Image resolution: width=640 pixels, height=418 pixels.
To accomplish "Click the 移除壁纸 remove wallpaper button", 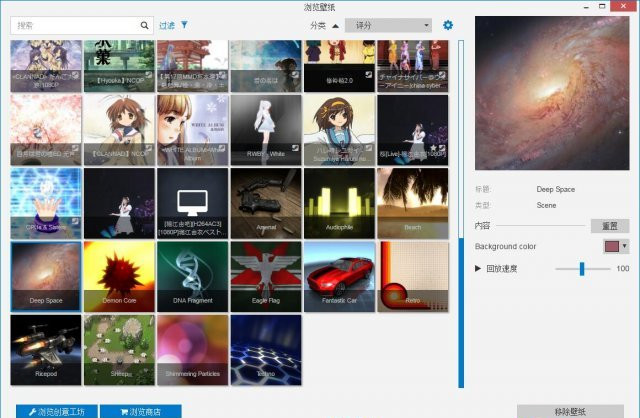I will [x=570, y=411].
